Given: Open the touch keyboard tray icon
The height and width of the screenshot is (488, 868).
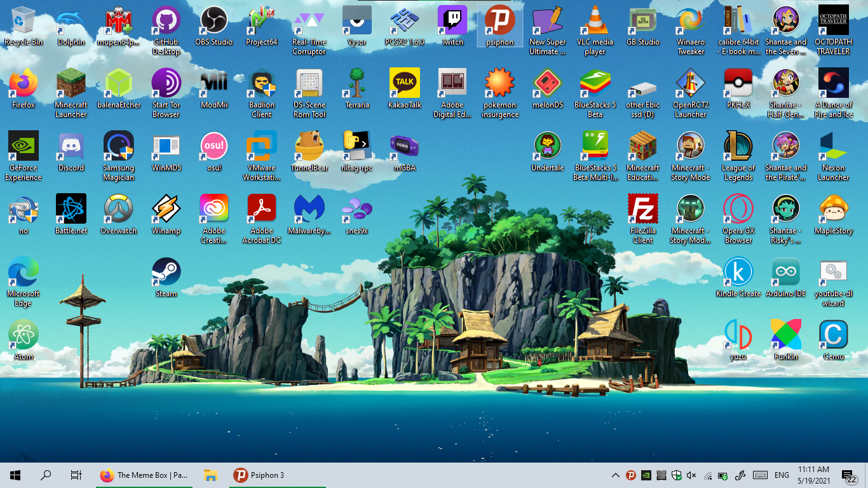Looking at the screenshot, I should click(759, 475).
